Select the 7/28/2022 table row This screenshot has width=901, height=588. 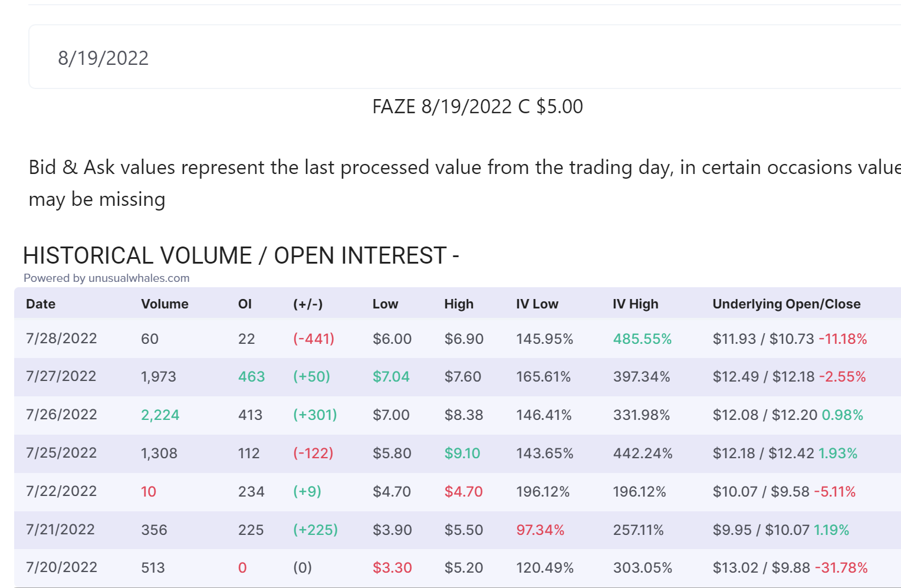tap(458, 339)
